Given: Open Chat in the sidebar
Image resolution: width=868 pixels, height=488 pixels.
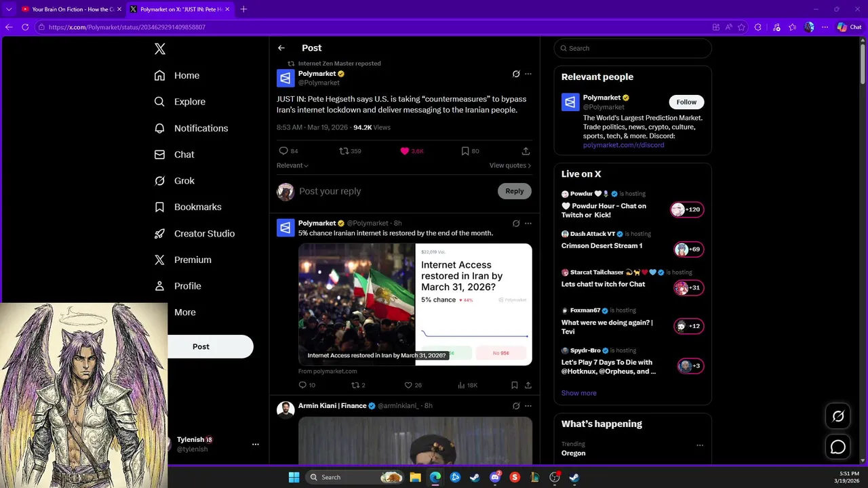Looking at the screenshot, I should [x=174, y=155].
